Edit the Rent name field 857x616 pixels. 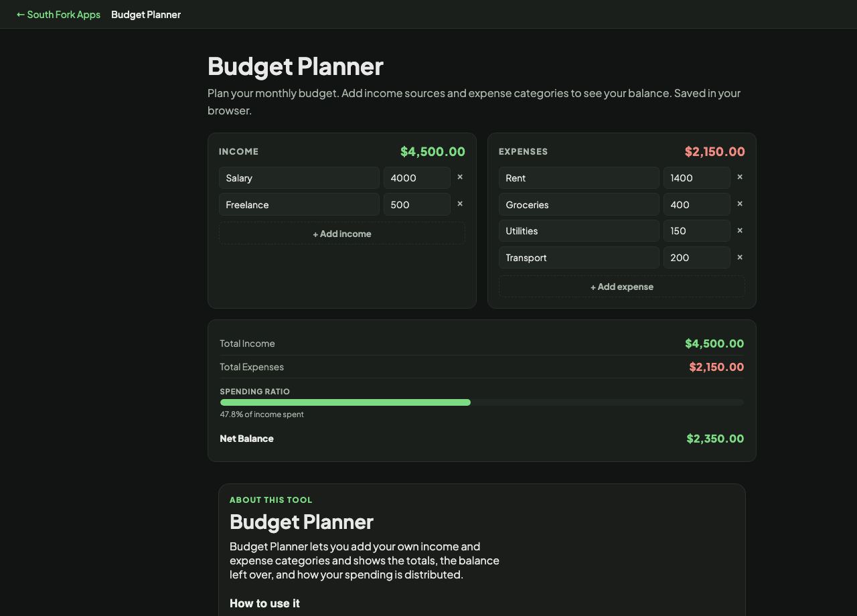click(579, 178)
